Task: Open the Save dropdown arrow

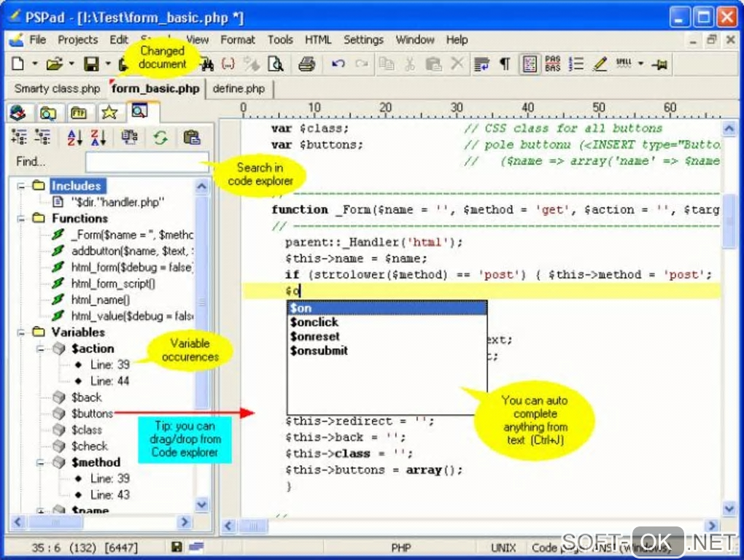Action: coord(108,63)
